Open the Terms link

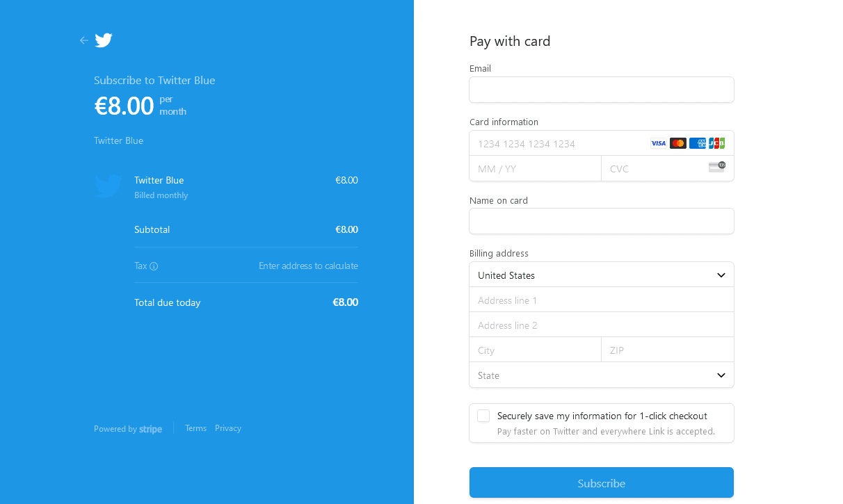point(195,428)
